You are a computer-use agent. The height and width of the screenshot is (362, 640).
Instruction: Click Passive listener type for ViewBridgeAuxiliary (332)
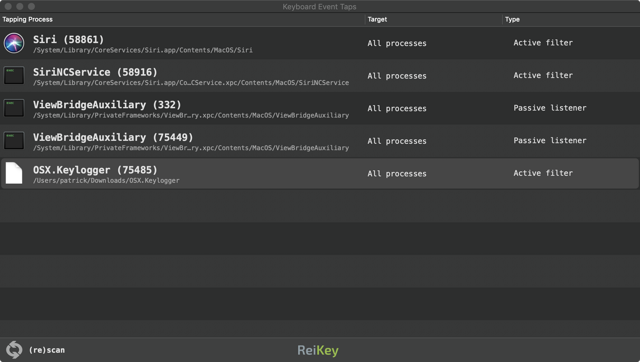550,108
